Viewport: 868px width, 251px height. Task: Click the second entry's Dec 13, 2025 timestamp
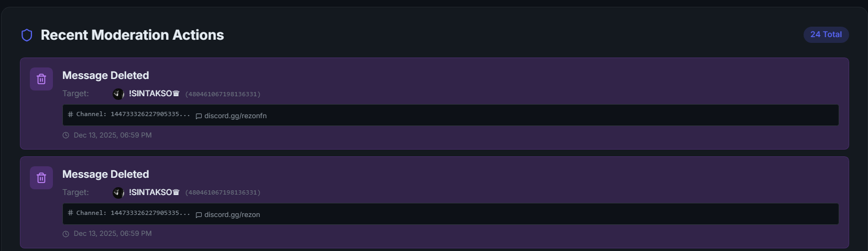(x=113, y=234)
